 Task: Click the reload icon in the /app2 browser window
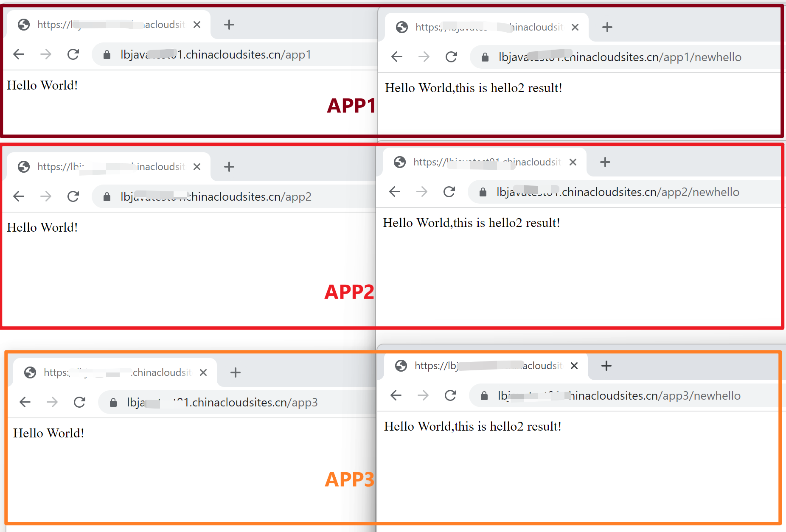(x=73, y=196)
